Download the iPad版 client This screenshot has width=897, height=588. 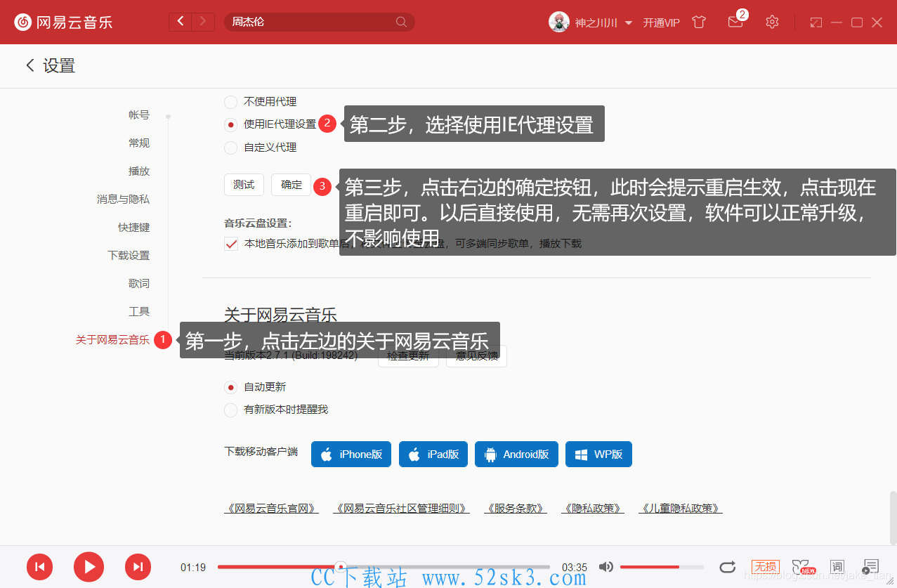click(x=434, y=455)
